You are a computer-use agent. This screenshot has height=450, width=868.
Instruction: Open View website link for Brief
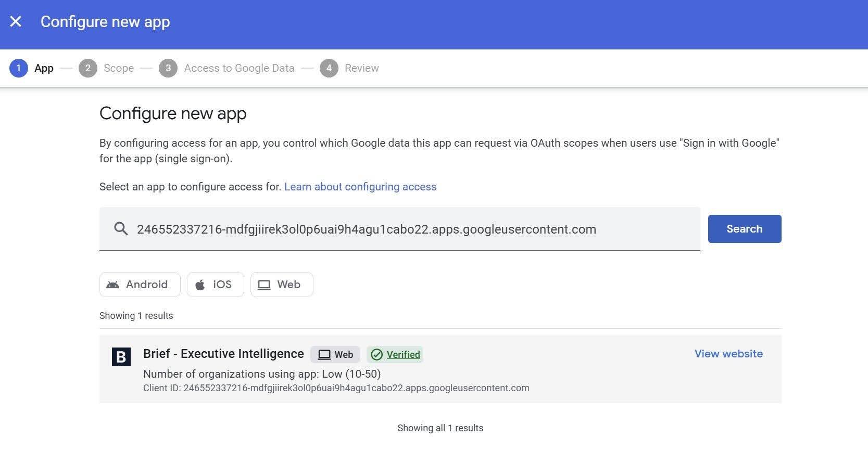click(x=728, y=354)
